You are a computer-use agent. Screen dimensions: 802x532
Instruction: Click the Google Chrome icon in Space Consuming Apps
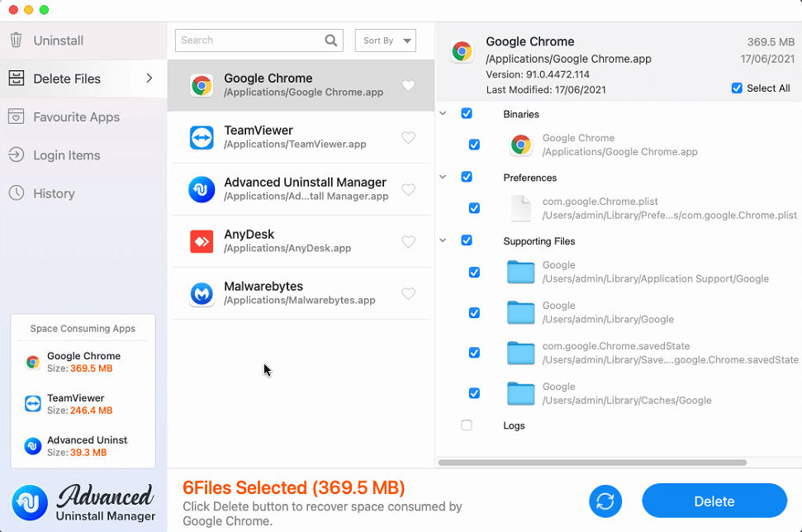point(33,362)
